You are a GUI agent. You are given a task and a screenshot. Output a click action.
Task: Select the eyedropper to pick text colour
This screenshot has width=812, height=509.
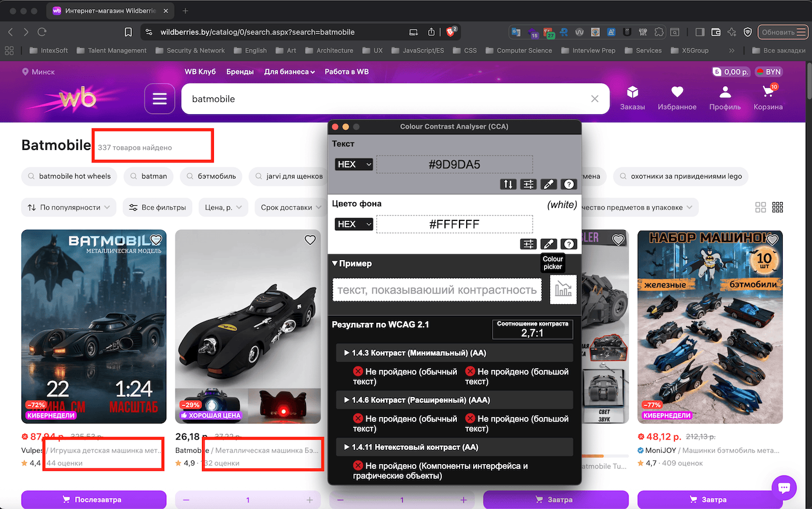click(548, 184)
